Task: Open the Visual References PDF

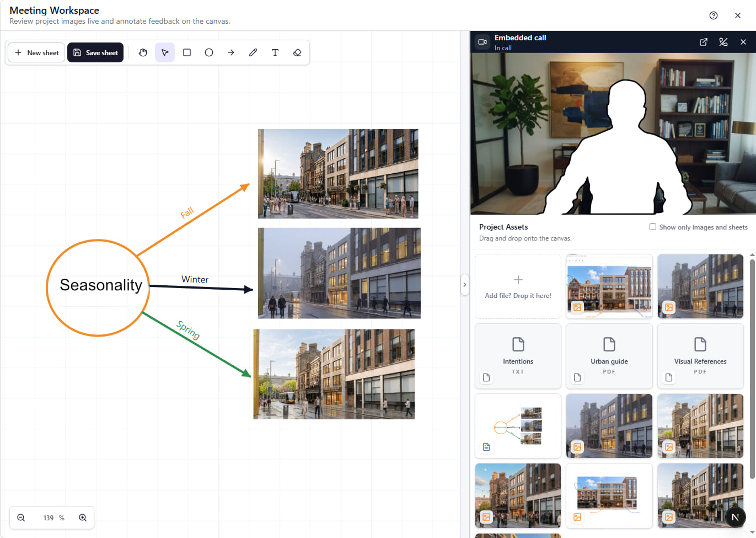Action: point(700,356)
